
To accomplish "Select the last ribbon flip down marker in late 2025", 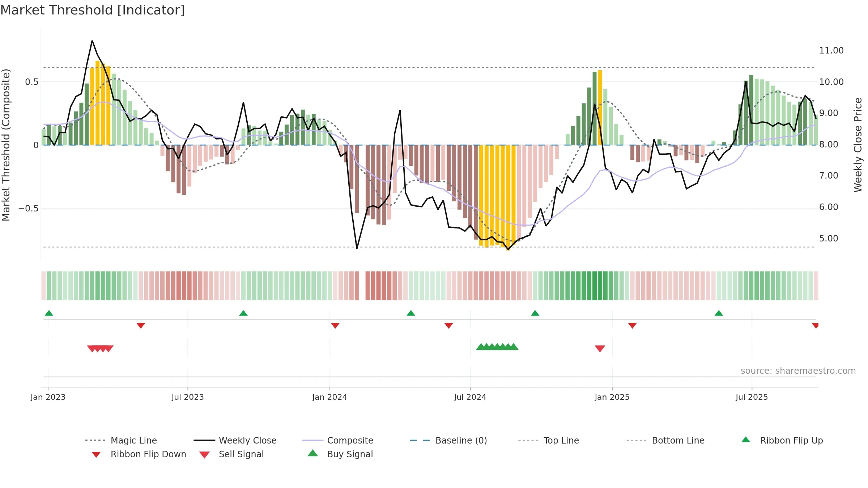I will (815, 326).
